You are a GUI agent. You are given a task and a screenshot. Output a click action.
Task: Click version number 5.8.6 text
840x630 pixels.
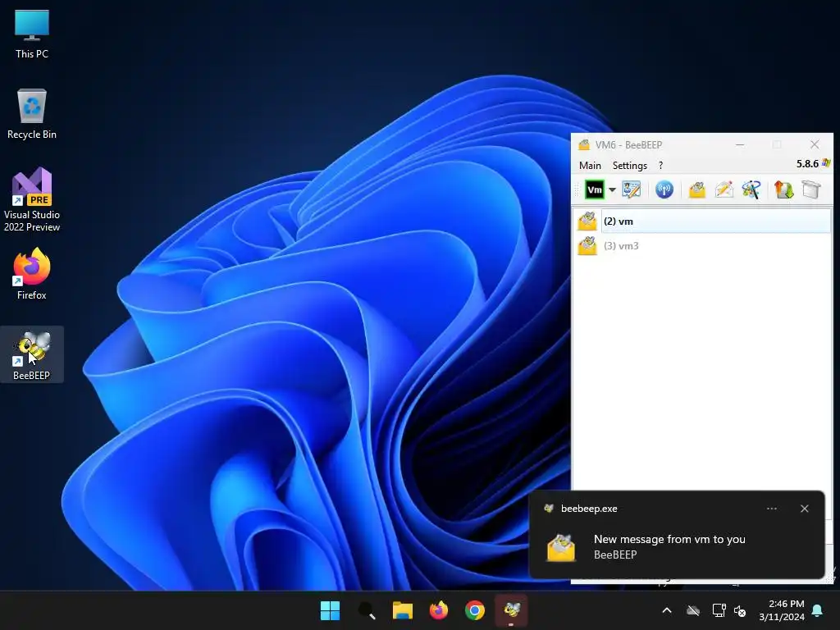coord(807,163)
